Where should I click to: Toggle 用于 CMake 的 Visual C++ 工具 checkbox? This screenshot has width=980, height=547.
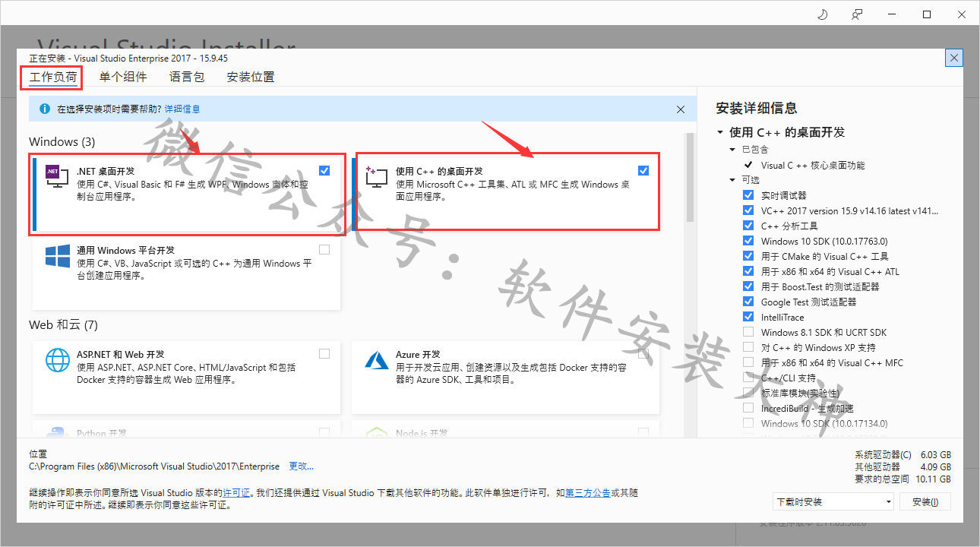[748, 256]
